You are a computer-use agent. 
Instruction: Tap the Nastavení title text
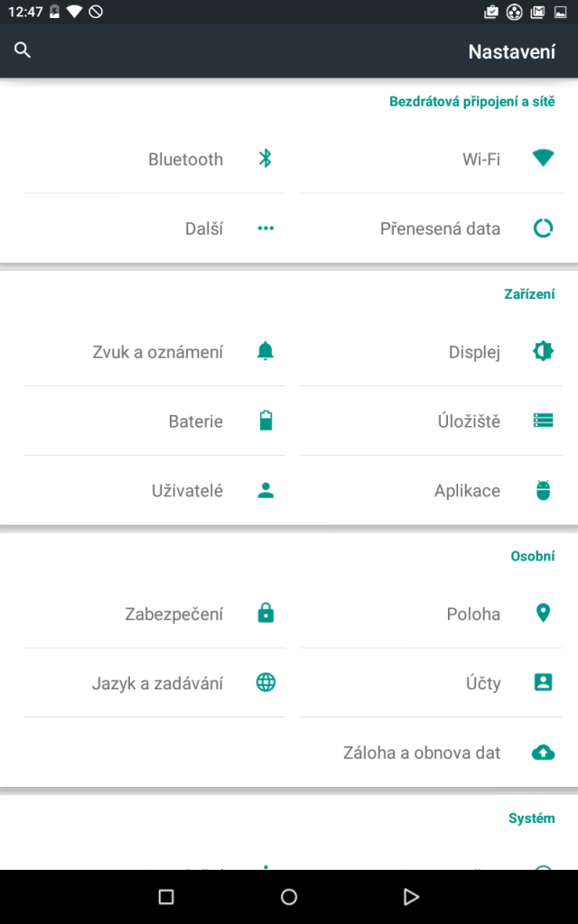pyautogui.click(x=511, y=51)
